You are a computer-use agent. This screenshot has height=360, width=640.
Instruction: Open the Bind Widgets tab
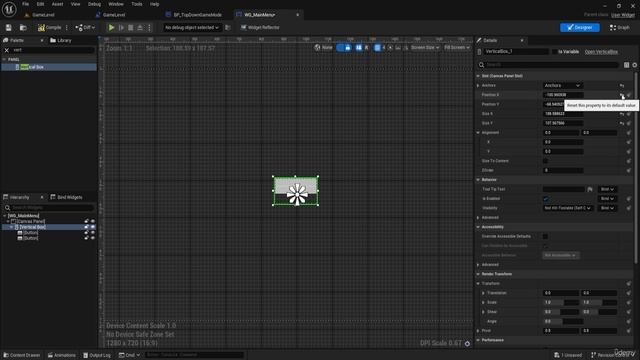[66, 197]
